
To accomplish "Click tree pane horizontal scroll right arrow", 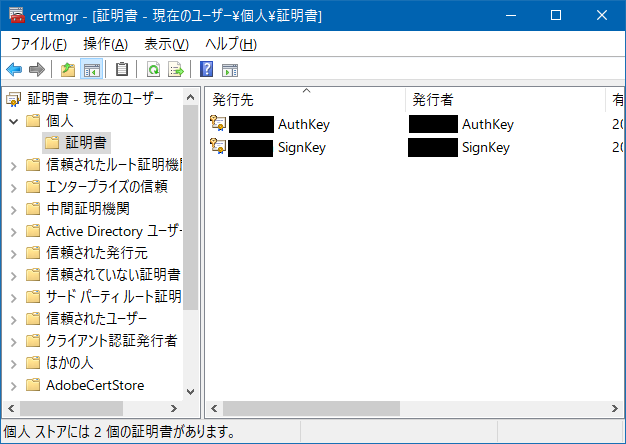I will (174, 408).
